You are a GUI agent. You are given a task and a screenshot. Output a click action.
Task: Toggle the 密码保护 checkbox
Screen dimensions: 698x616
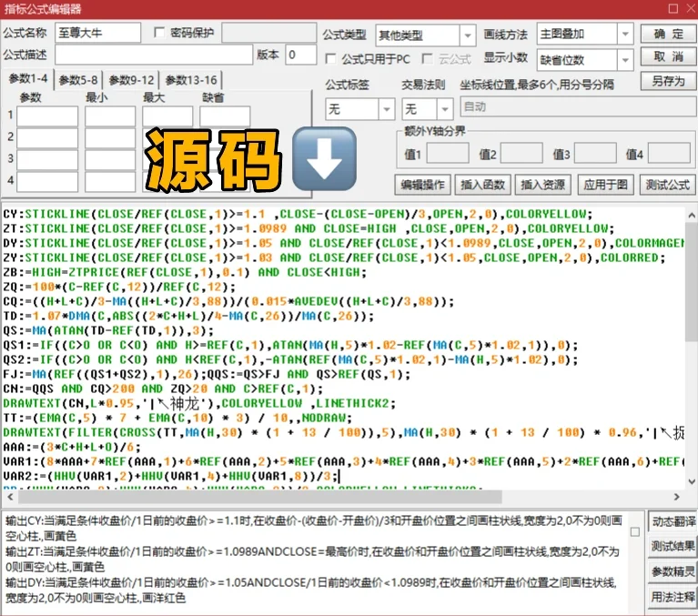tap(159, 33)
